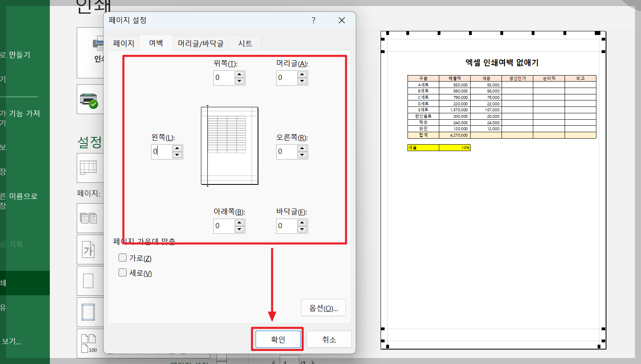The image size is (641, 364).
Task: Click the 왼쪽 margin input field
Action: coord(162,152)
